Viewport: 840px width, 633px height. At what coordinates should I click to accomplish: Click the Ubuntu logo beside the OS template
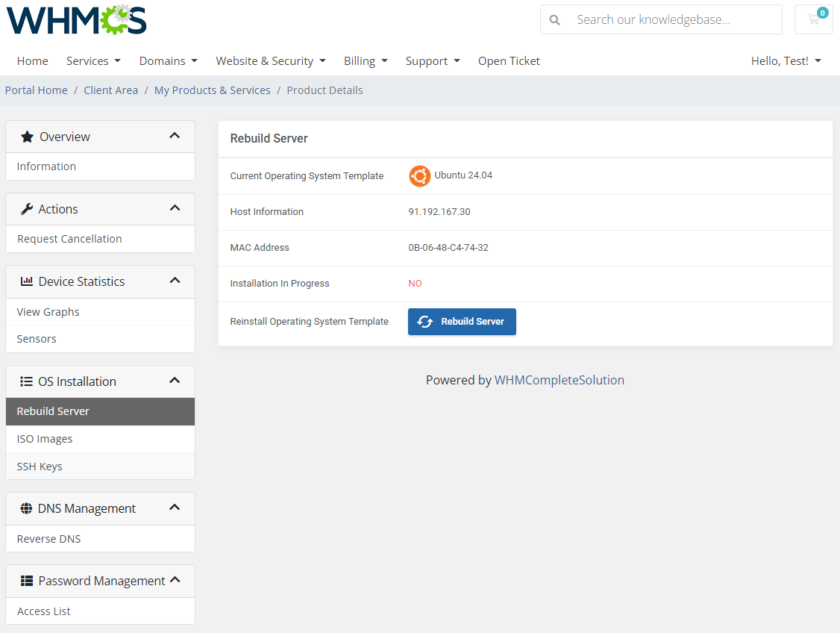point(420,176)
